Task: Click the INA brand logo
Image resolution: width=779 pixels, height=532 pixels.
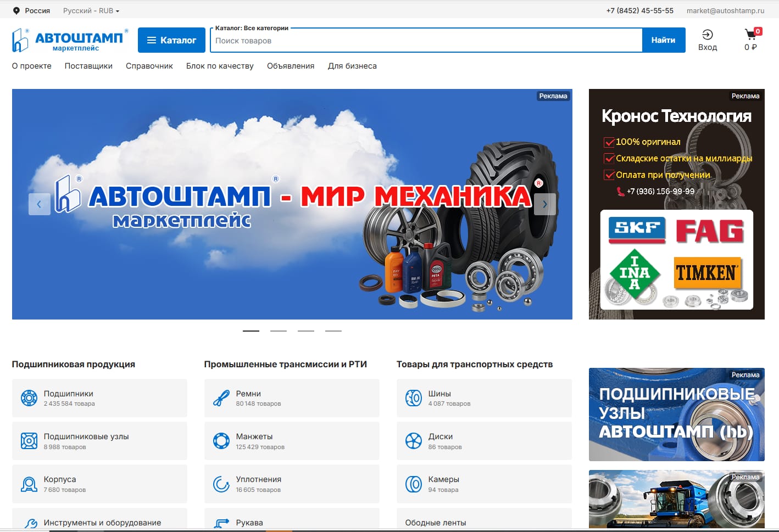Action: [x=634, y=273]
